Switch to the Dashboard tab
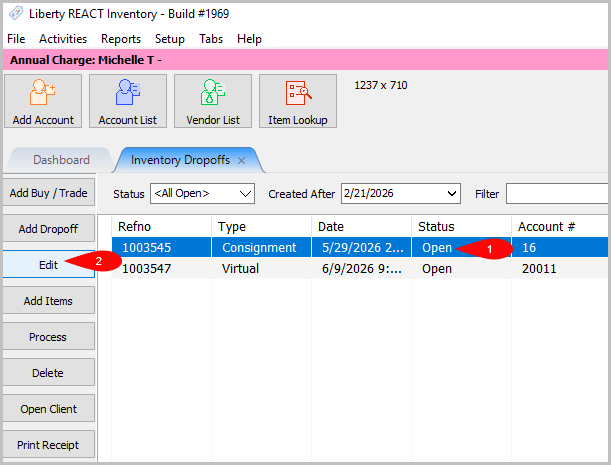611x465 pixels. [x=61, y=160]
